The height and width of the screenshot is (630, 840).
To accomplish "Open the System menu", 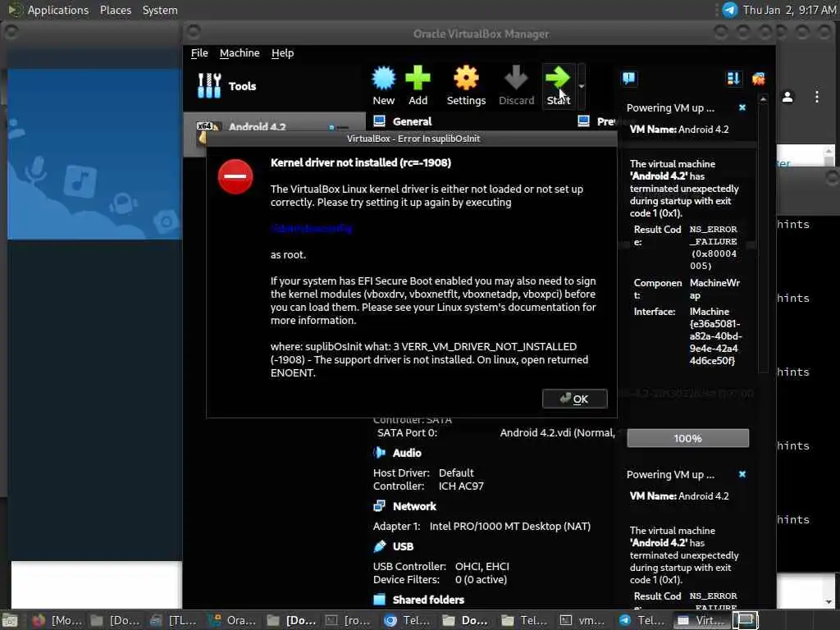I will pyautogui.click(x=160, y=10).
